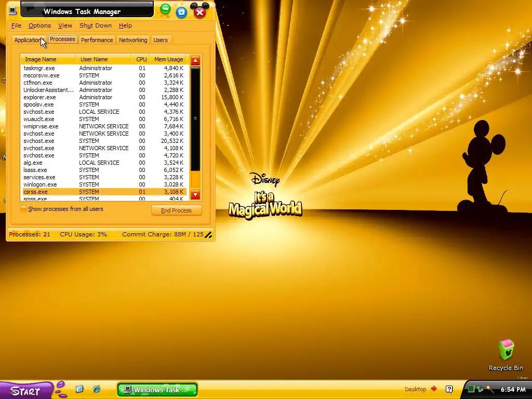532x399 pixels.
Task: Select wmiprvse.exe process row
Action: pyautogui.click(x=104, y=126)
